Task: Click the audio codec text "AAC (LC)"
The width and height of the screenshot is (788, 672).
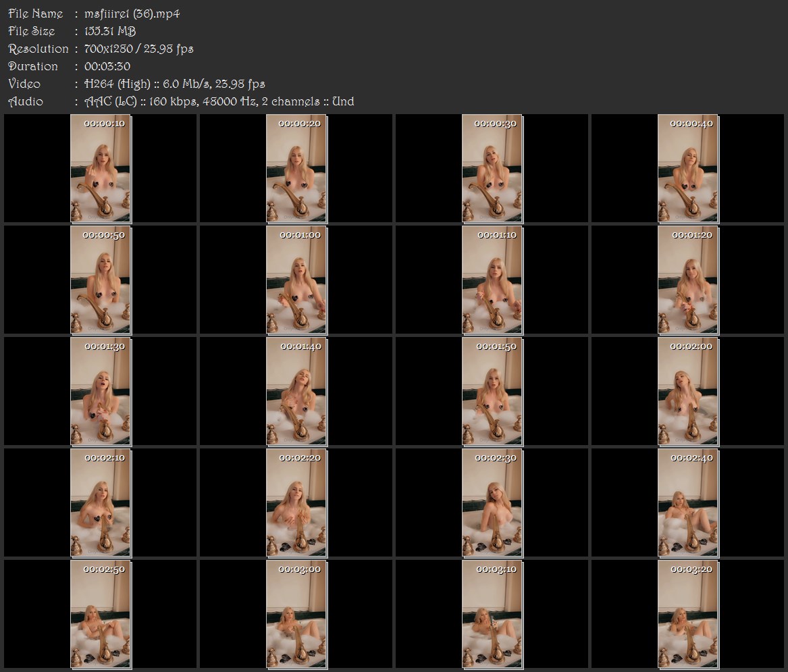Action: 111,101
